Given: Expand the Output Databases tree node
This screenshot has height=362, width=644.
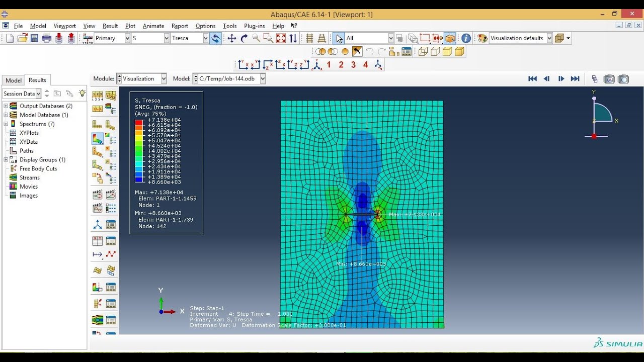Looking at the screenshot, I should click(x=6, y=106).
